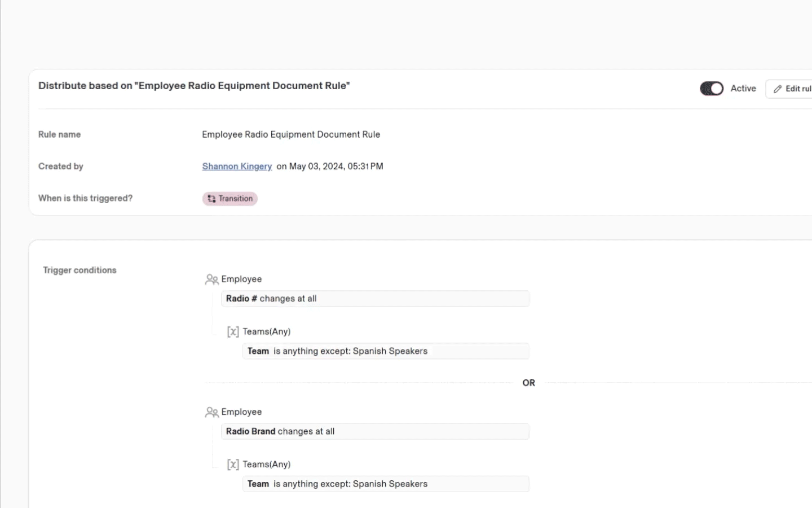Click the Teams(Any) variable icon below Radio # condition
The width and height of the screenshot is (812, 508).
point(233,332)
